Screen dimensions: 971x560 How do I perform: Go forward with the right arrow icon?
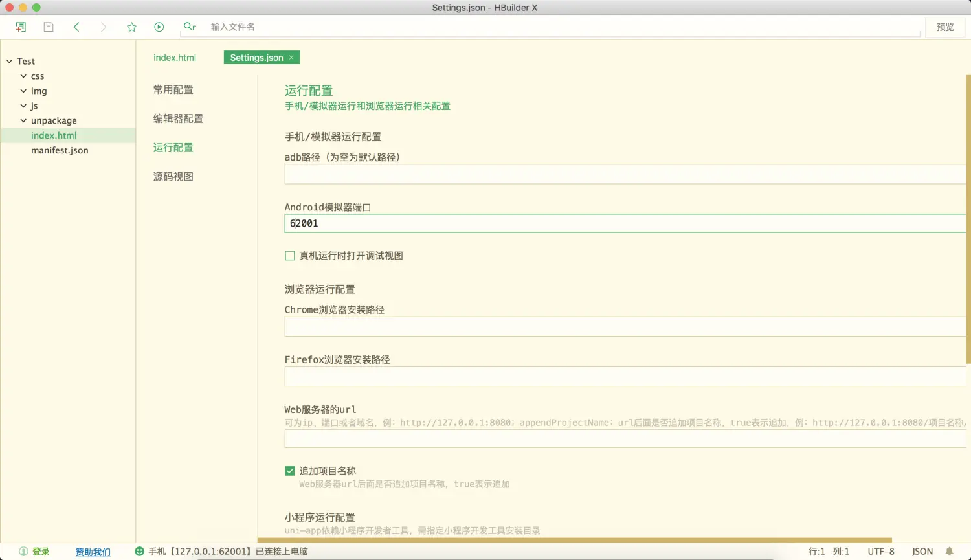104,27
